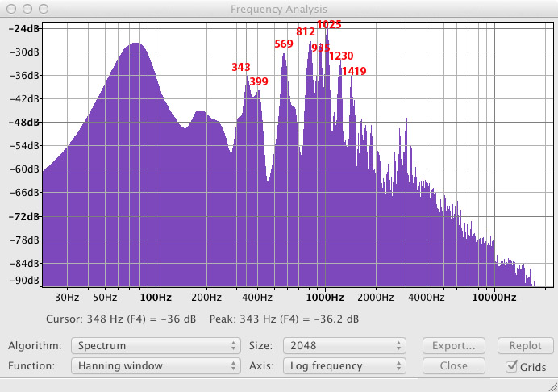558x392 pixels.
Task: Click the Peak readout 343 Hz text
Action: tap(284, 319)
